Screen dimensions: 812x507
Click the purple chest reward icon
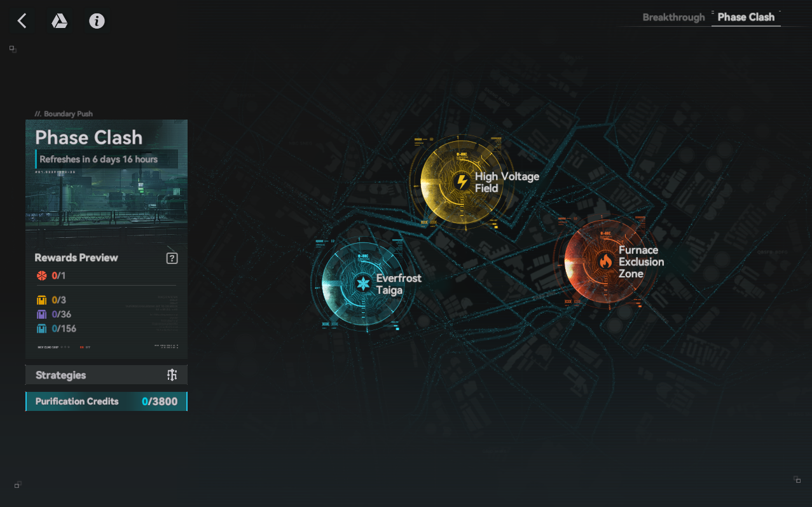(x=42, y=314)
